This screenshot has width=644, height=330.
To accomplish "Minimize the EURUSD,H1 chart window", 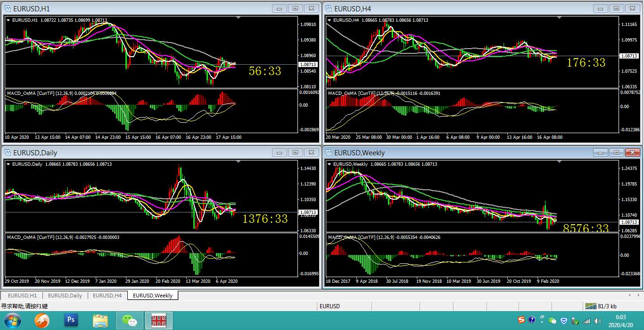I will coord(280,8).
